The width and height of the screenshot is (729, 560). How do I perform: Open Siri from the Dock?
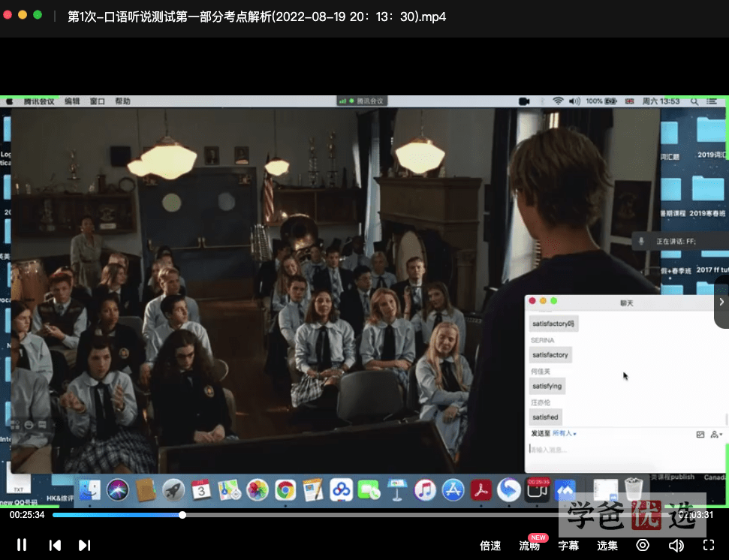[118, 490]
